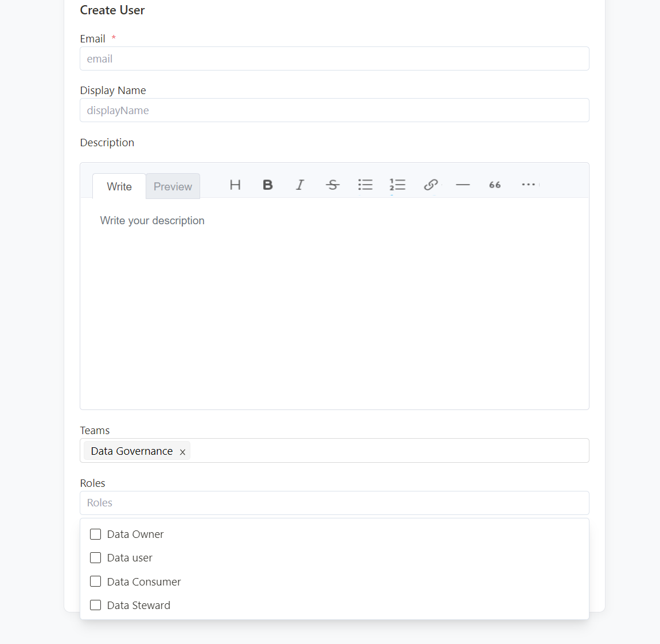Remove the Data Governance team tag
The height and width of the screenshot is (644, 660).
tap(182, 452)
